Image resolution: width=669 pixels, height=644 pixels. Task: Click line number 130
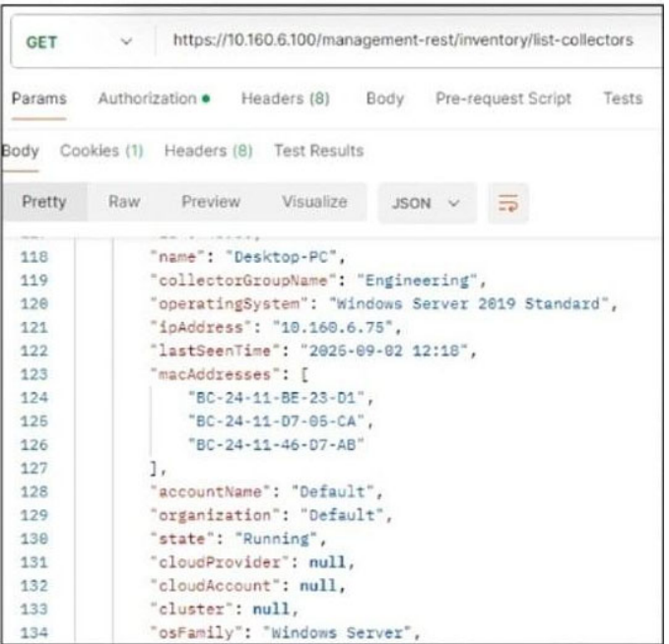tap(34, 539)
